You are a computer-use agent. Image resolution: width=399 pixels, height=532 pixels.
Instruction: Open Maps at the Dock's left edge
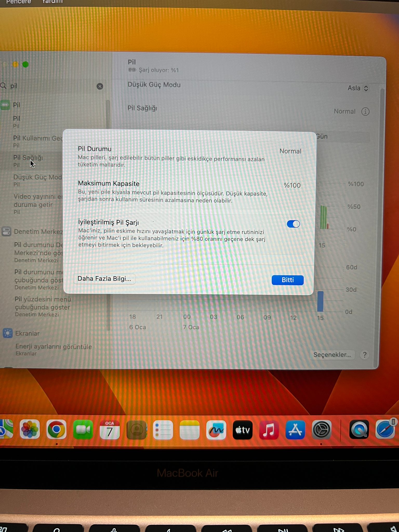[6, 429]
